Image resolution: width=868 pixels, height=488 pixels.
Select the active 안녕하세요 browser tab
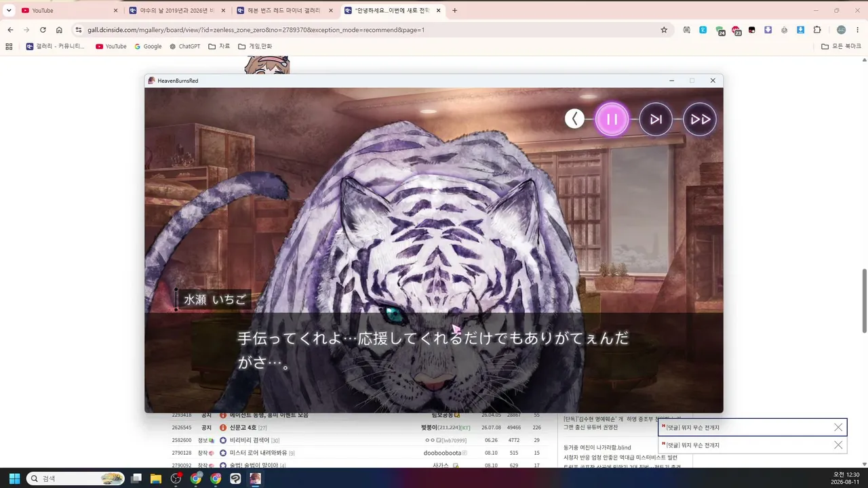click(392, 10)
